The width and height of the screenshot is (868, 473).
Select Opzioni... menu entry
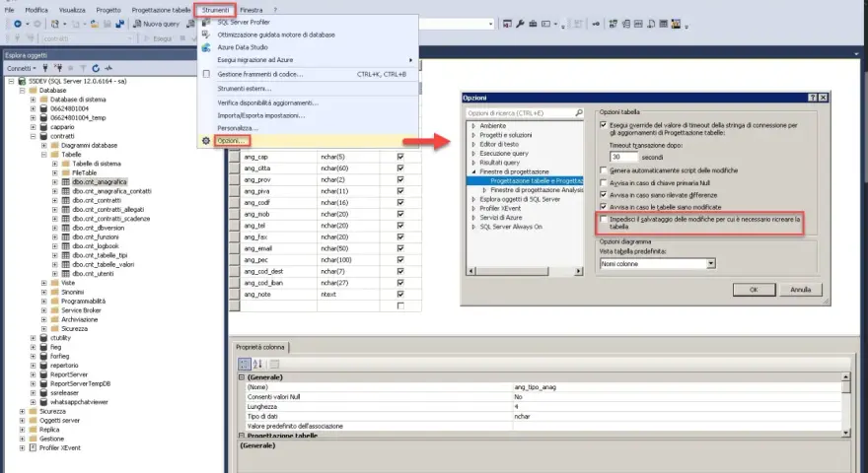coord(231,141)
